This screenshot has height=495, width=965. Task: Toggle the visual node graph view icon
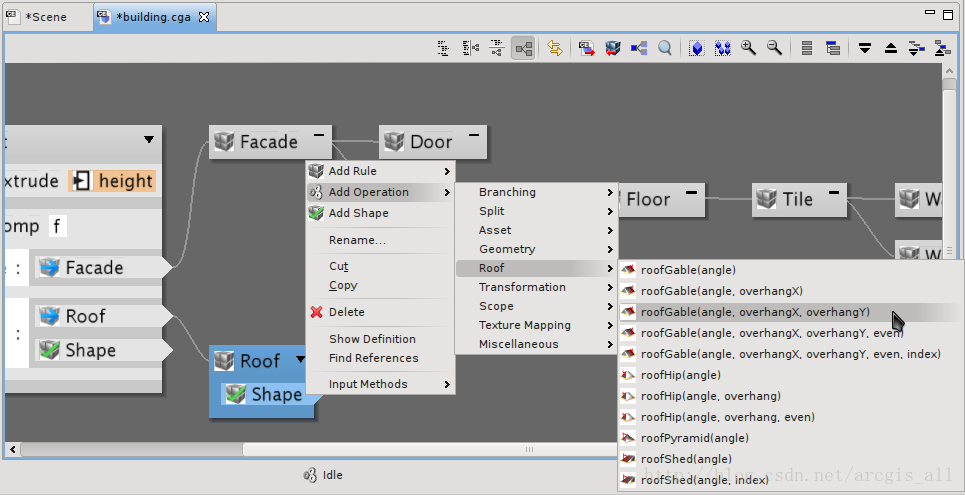coord(524,48)
